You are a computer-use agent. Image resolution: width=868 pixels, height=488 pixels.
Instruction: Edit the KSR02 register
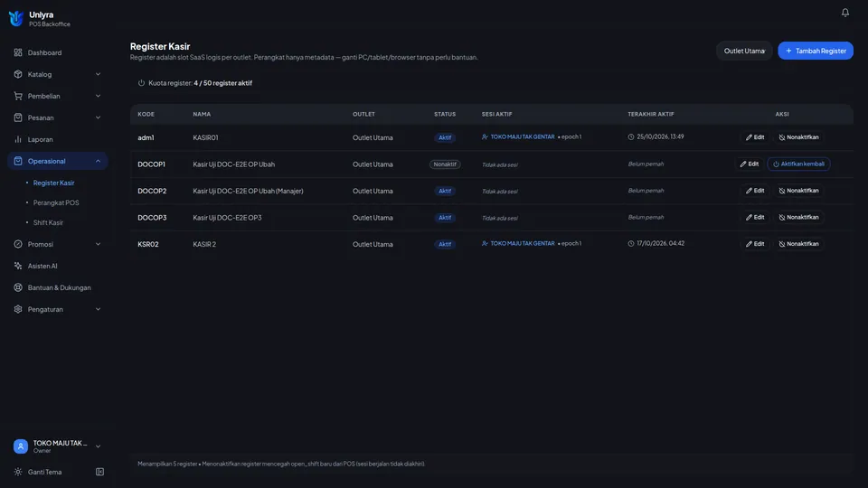754,243
